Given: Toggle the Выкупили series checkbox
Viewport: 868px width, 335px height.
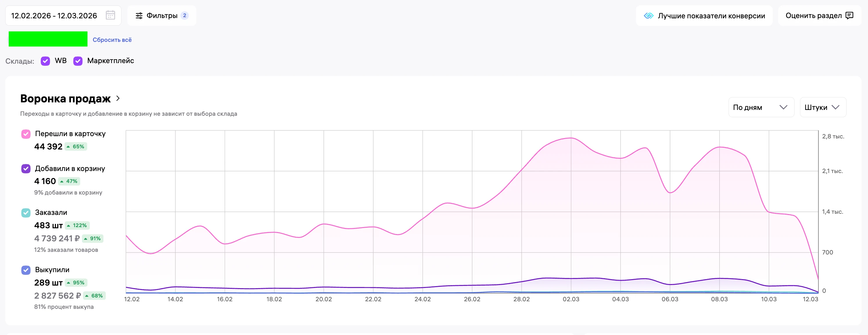Looking at the screenshot, I should pos(26,270).
